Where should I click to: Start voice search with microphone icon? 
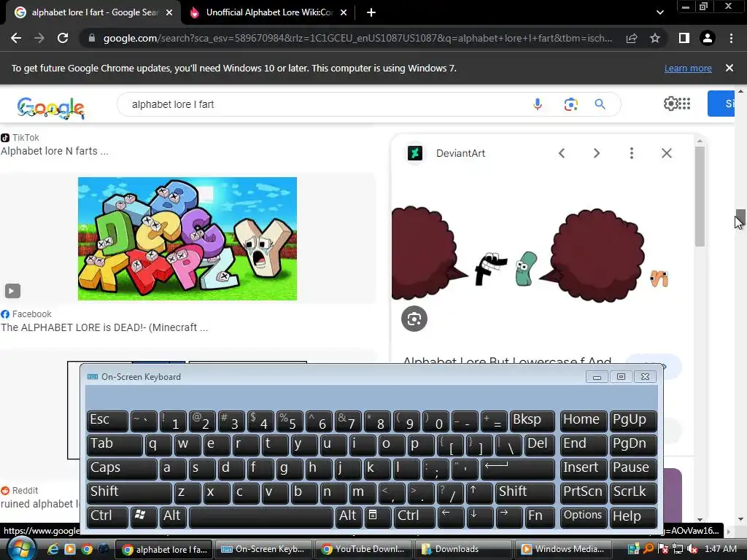point(538,104)
